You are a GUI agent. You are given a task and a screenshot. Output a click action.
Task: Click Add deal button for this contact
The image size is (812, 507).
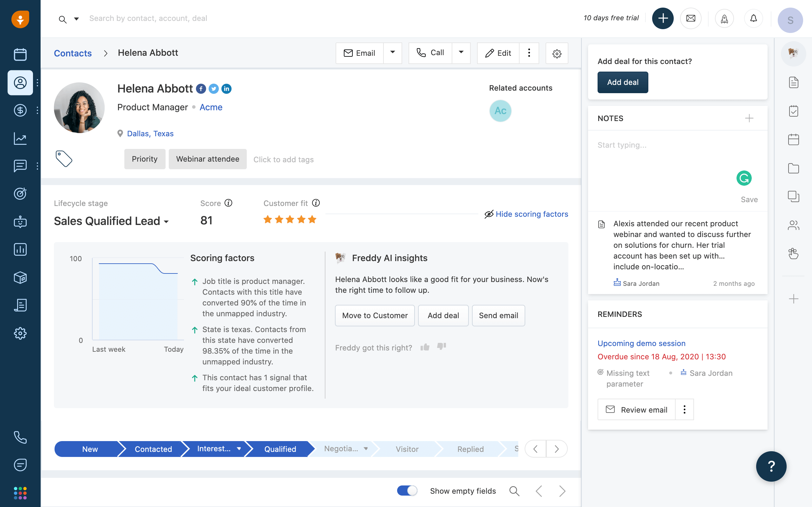point(623,82)
